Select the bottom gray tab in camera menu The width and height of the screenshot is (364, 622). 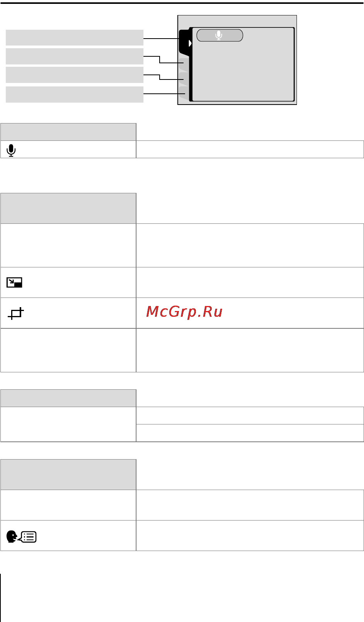pos(184,93)
